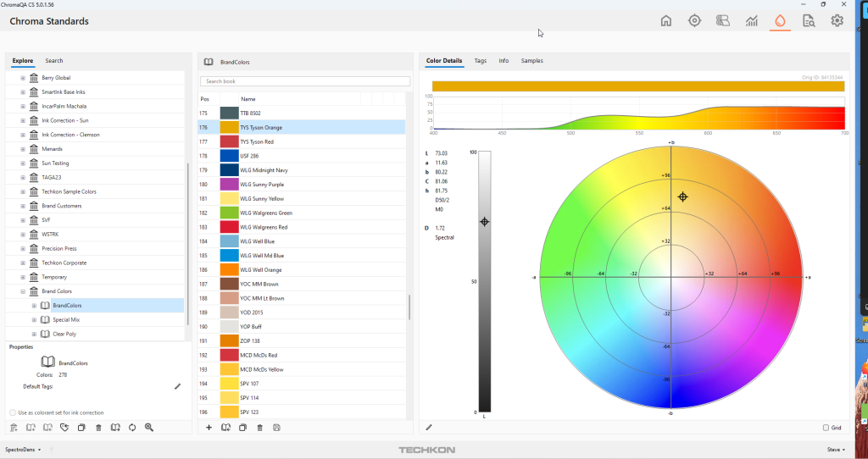Click the orange color preview bar

[638, 86]
